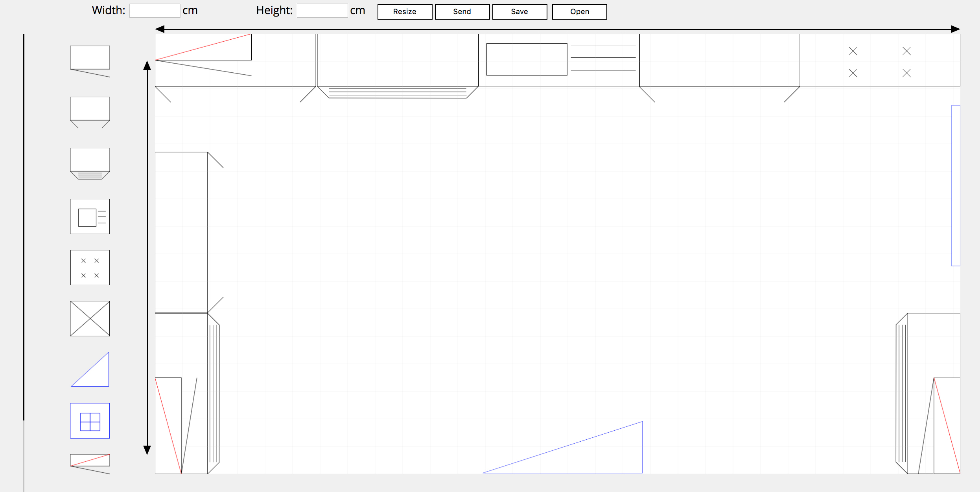Screen dimensions: 980x492
Task: Select the double-door cabinet left of the stove
Action: click(720, 68)
